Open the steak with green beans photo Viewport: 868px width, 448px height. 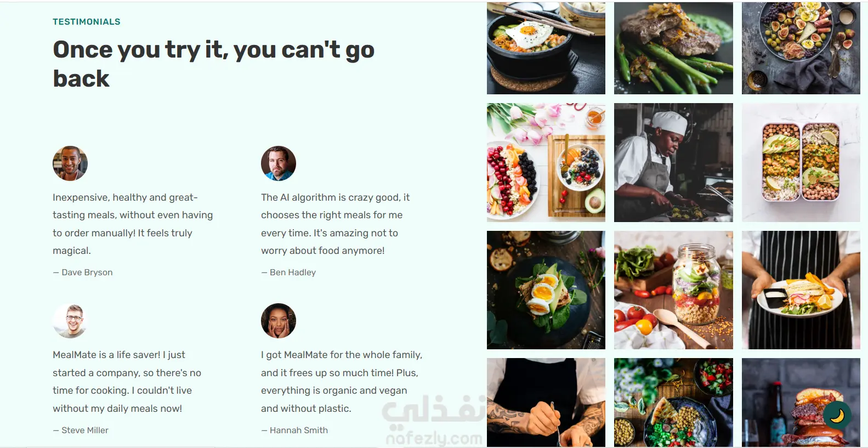tap(673, 48)
